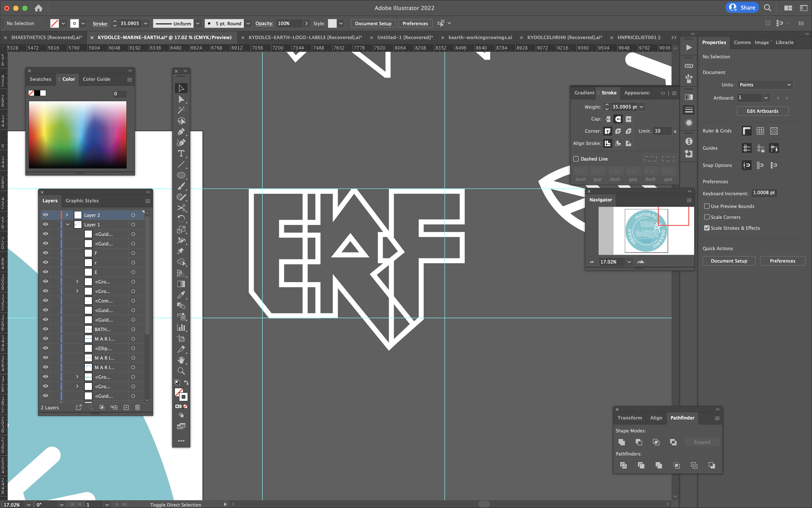Enable the Dashed Line checkbox
Viewport: 812px width, 508px height.
(576, 159)
